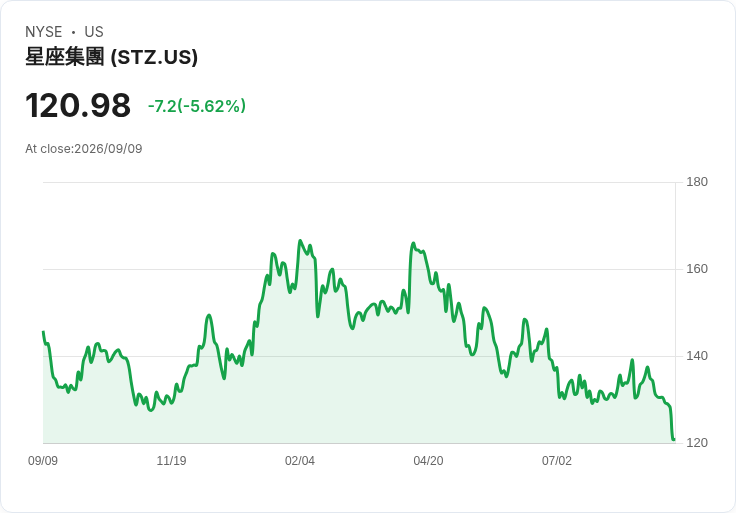Click the 02/04 x-axis date label
The height and width of the screenshot is (513, 736).
pos(300,461)
